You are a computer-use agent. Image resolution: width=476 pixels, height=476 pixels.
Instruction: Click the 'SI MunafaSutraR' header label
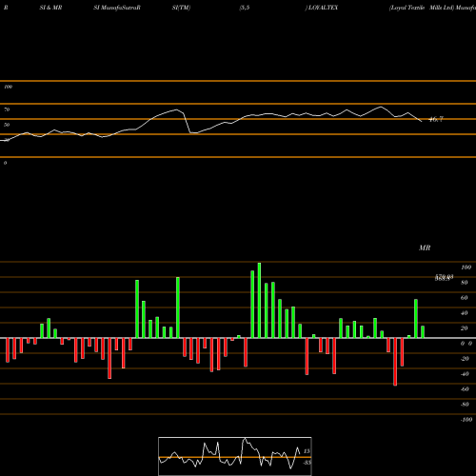pyautogui.click(x=117, y=8)
